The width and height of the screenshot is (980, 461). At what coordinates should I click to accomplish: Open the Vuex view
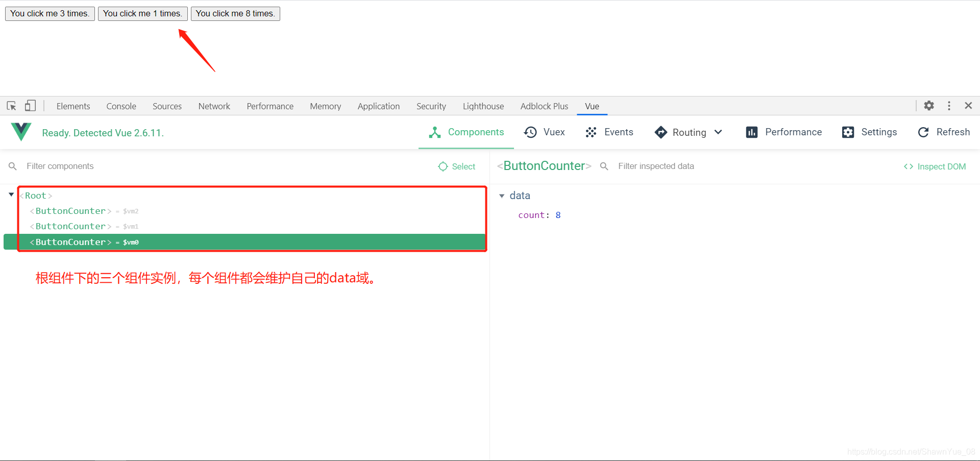click(544, 132)
